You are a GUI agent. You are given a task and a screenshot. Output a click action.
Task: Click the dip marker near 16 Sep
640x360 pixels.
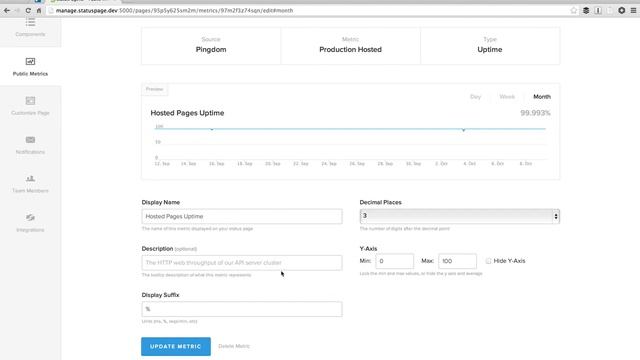(212, 129)
